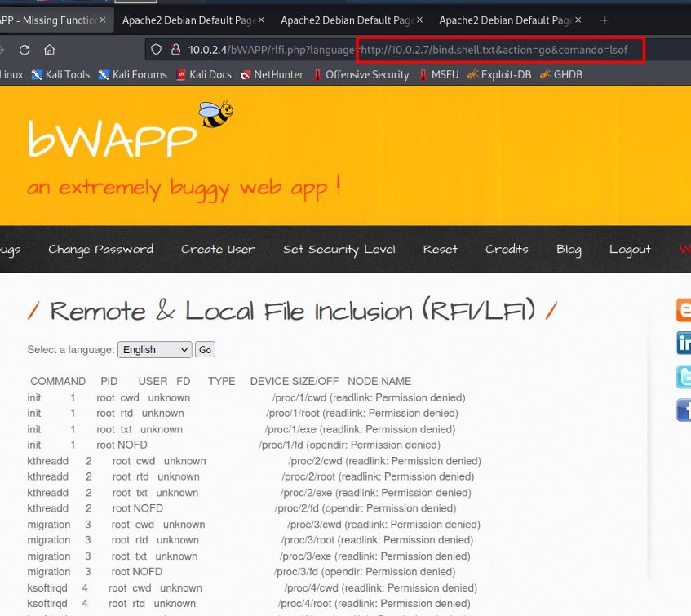Open the Set Security Level menu item
Image resolution: width=691 pixels, height=616 pixels.
(339, 250)
